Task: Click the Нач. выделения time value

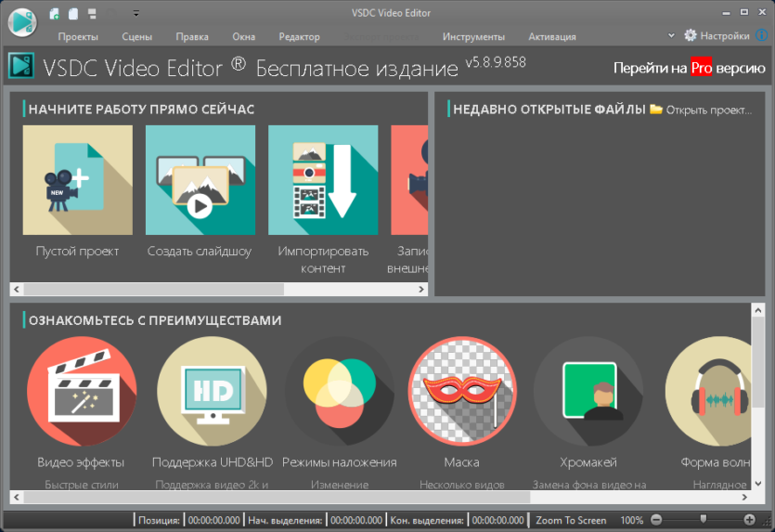Action: [x=356, y=520]
